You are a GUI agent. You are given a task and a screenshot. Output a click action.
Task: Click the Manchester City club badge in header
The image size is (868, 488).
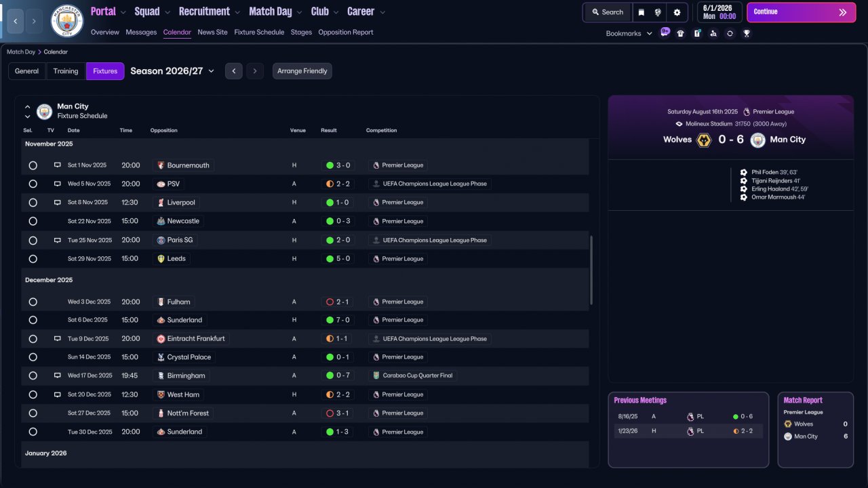click(x=67, y=21)
